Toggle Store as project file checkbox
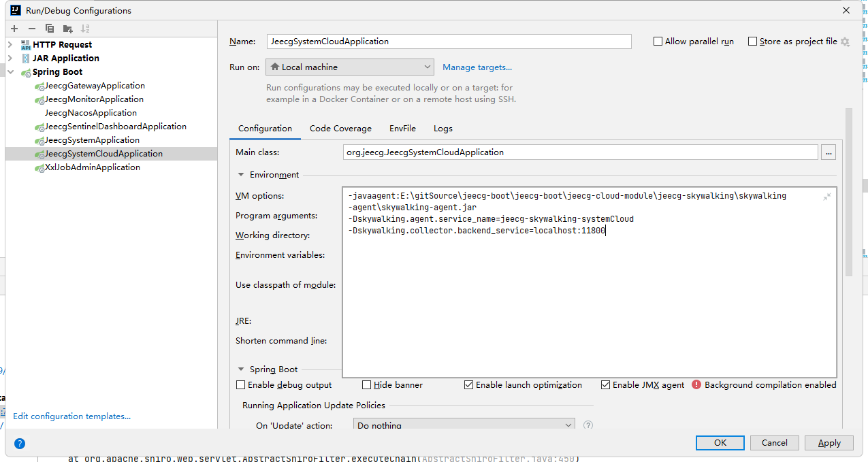Screen dimensions: 868x462 (x=752, y=42)
